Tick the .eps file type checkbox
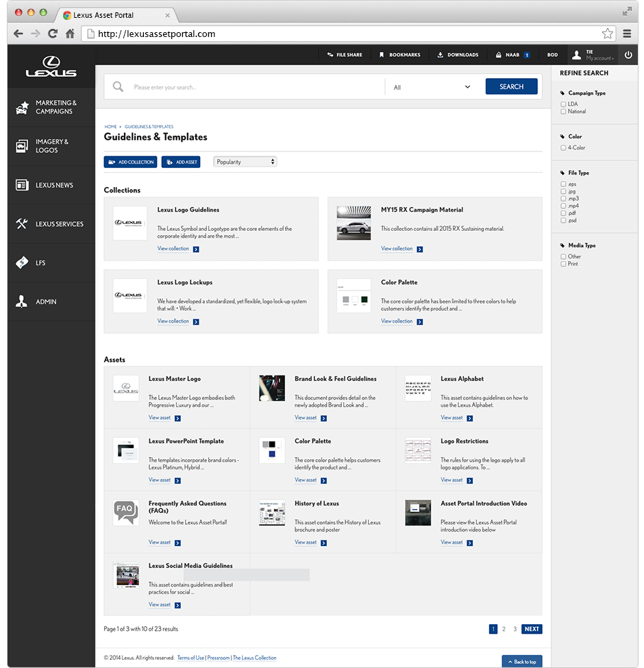This screenshot has height=668, width=644. [563, 184]
